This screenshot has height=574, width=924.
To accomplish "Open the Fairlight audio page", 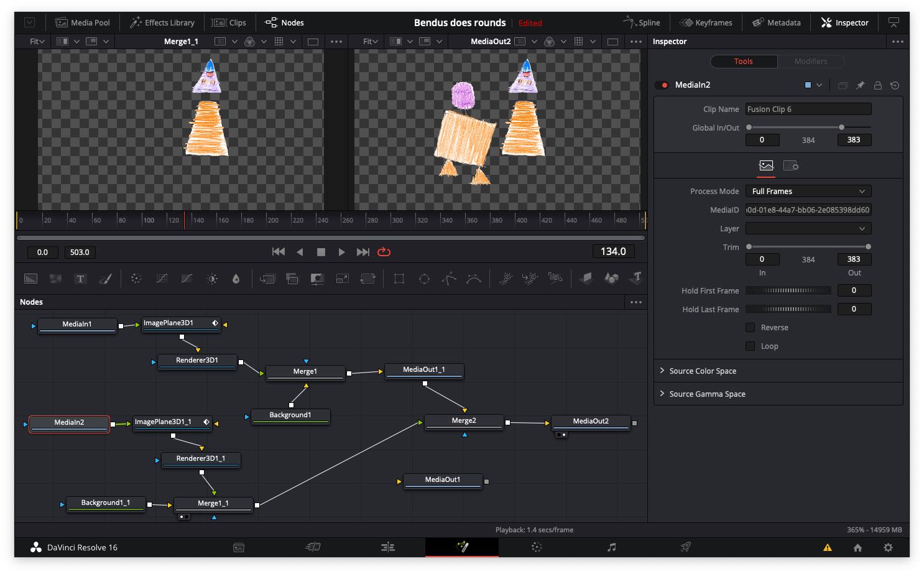I will tap(611, 547).
